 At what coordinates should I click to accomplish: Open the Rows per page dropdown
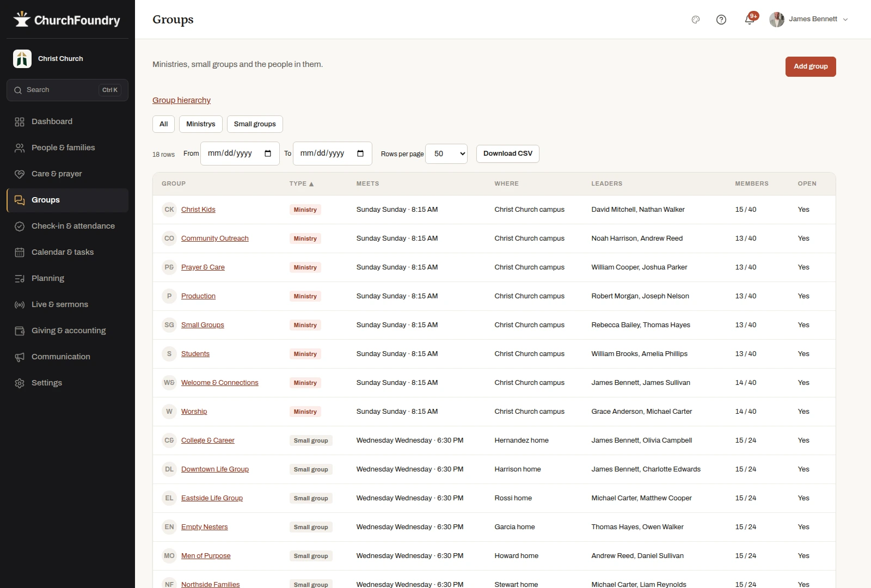point(446,154)
